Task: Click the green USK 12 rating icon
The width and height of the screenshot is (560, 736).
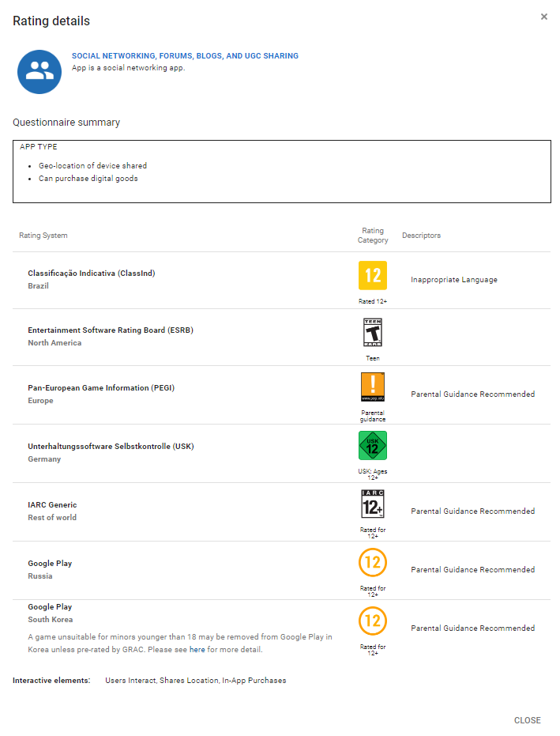Action: (x=373, y=446)
